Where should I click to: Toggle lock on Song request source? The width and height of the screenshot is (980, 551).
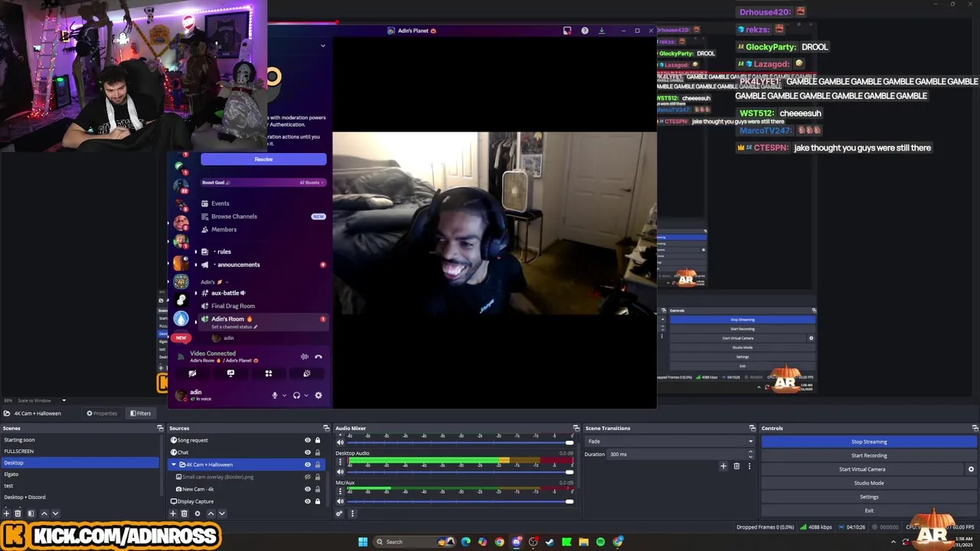click(318, 440)
